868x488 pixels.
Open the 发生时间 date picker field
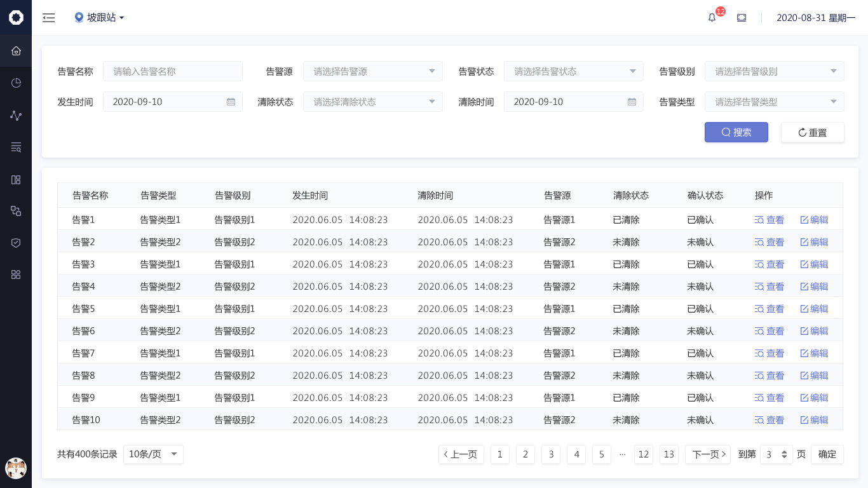click(173, 102)
